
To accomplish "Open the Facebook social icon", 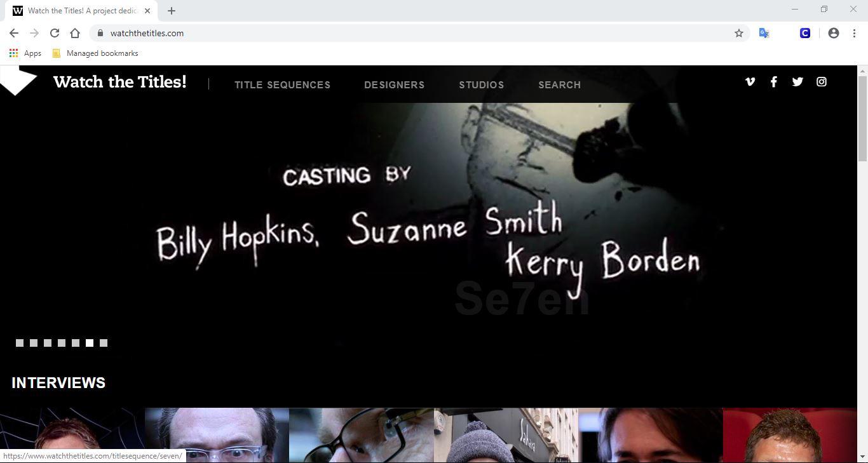I will 773,81.
